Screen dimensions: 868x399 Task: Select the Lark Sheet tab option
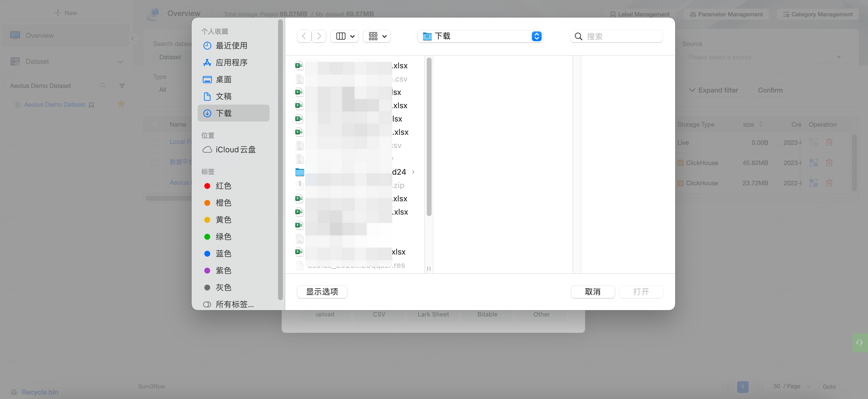coord(433,314)
